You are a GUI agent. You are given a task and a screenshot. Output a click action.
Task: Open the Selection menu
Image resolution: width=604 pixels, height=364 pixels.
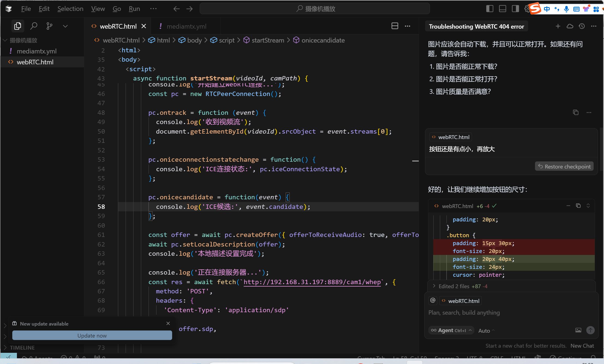70,9
